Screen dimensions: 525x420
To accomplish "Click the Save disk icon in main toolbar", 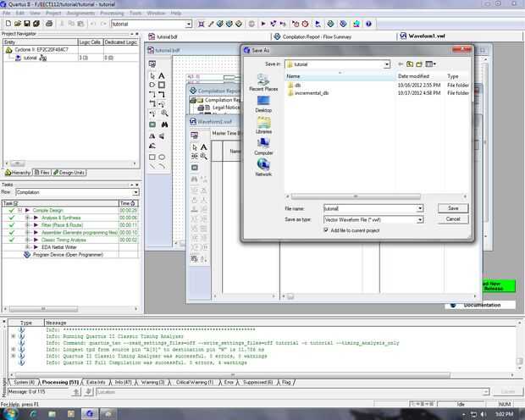I will [x=27, y=24].
